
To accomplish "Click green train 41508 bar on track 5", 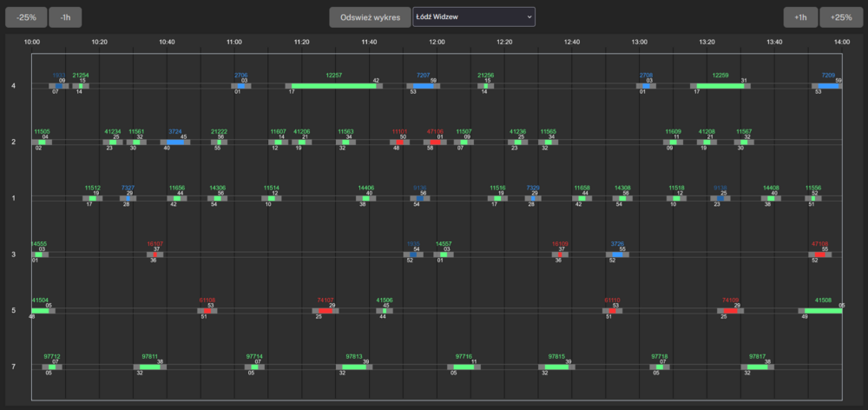I will (823, 310).
